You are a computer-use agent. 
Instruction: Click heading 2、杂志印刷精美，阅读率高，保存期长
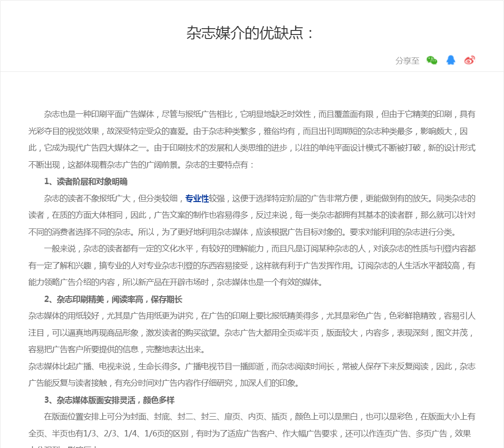(x=113, y=300)
